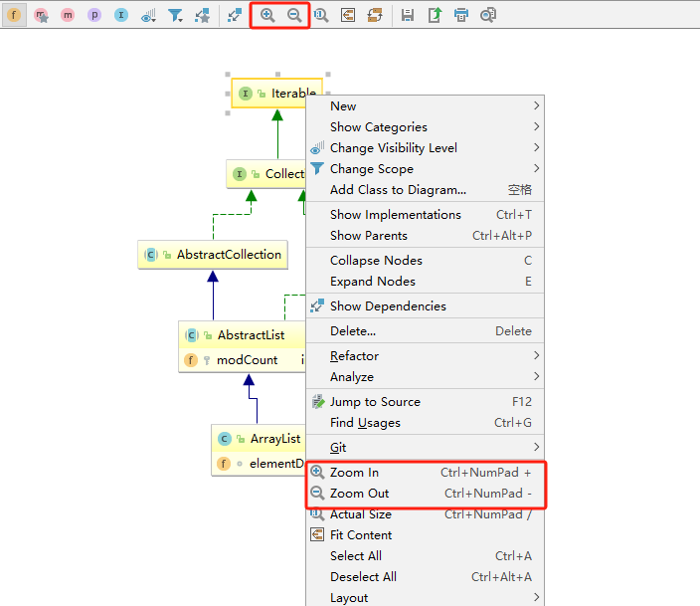700x606 pixels.
Task: Choose Show Parents from context menu
Action: point(425,236)
